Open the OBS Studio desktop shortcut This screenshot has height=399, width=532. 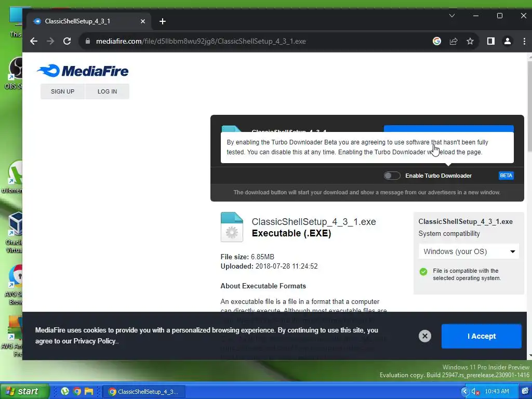14,73
